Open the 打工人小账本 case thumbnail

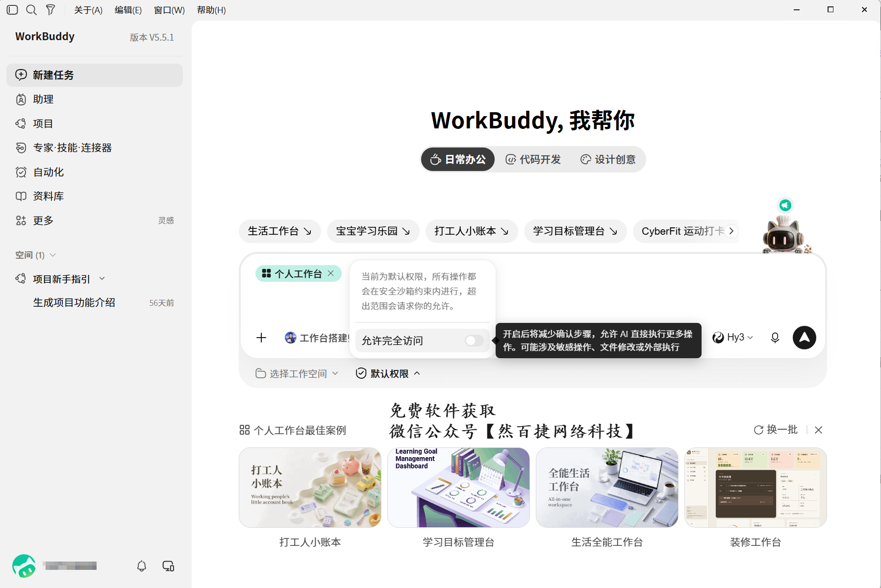pos(310,488)
